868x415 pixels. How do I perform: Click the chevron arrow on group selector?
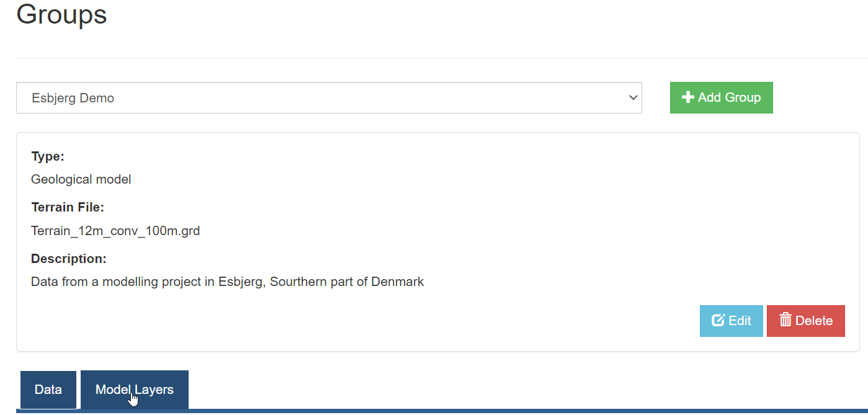[x=633, y=98]
